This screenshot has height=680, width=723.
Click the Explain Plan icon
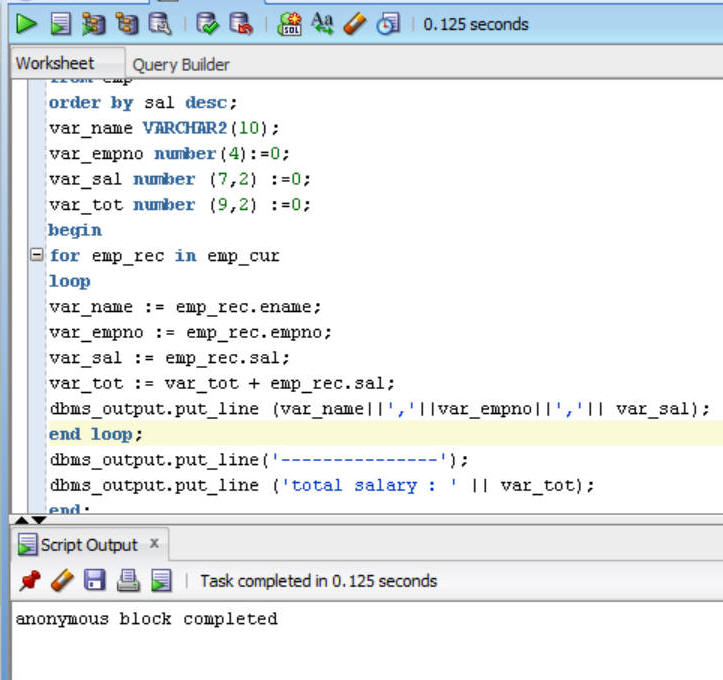[x=93, y=24]
